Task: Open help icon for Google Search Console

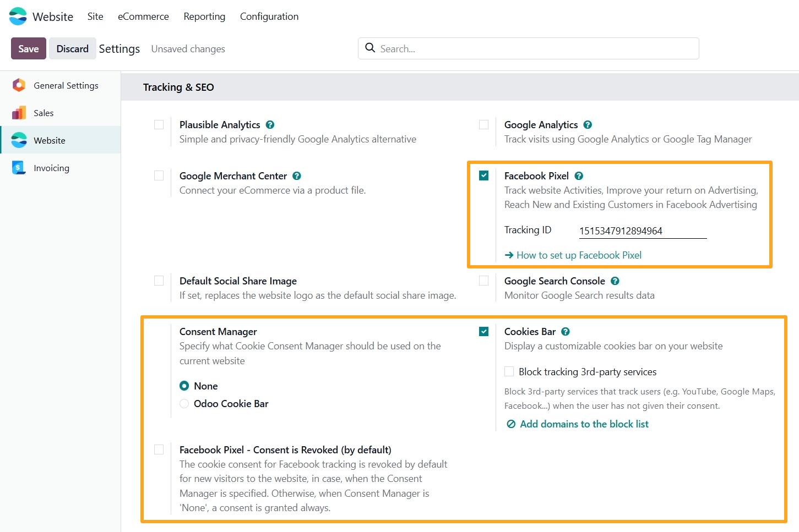Action: (x=615, y=281)
